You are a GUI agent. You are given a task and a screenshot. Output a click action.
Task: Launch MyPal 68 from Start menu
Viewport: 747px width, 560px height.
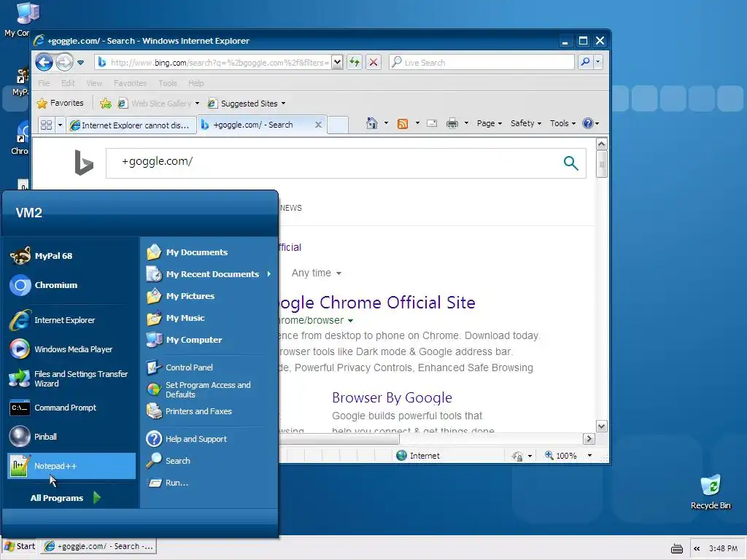click(x=71, y=256)
